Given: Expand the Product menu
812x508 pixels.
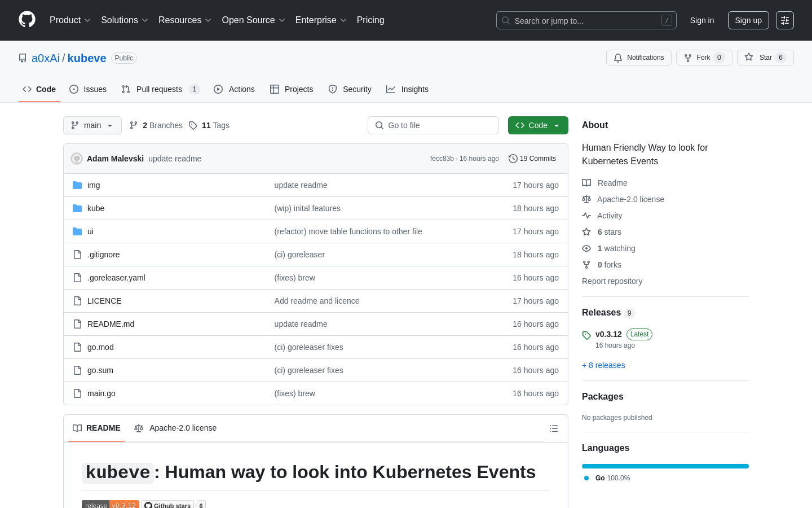Looking at the screenshot, I should [x=70, y=20].
